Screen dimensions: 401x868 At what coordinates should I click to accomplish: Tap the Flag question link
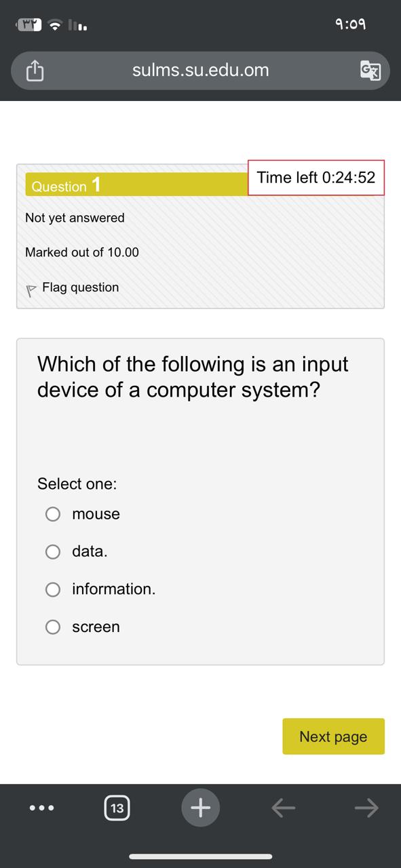(x=81, y=288)
